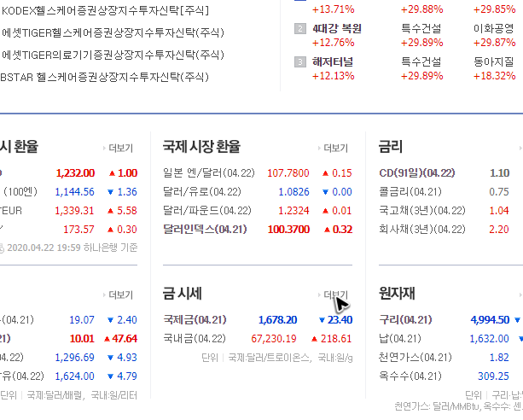
Task: Click the rank 3 badge beside 해저터널
Action: [x=300, y=62]
